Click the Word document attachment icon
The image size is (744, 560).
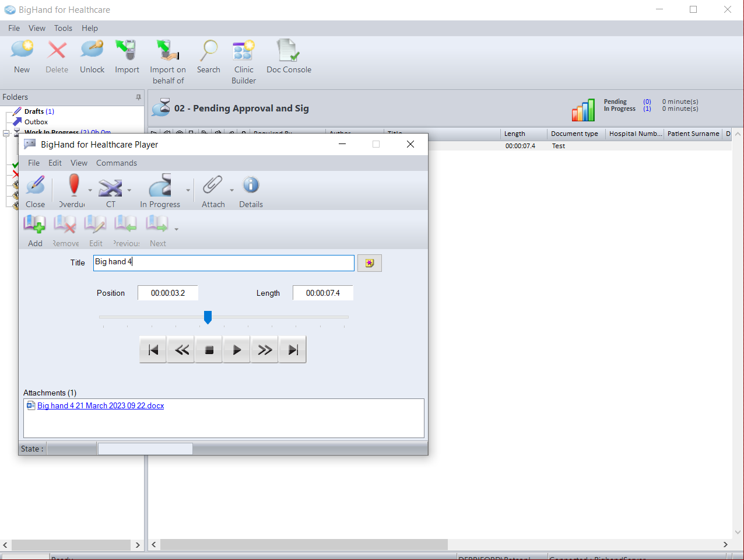31,405
